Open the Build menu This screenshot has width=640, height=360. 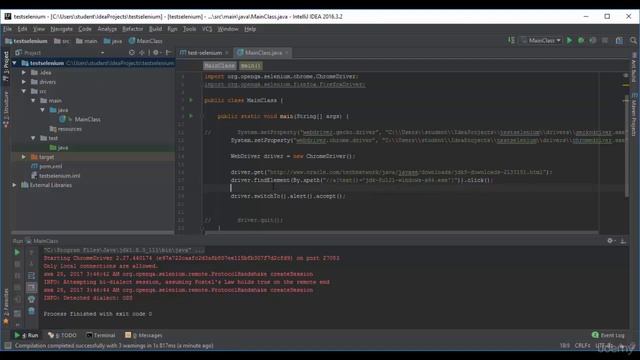tap(155, 29)
